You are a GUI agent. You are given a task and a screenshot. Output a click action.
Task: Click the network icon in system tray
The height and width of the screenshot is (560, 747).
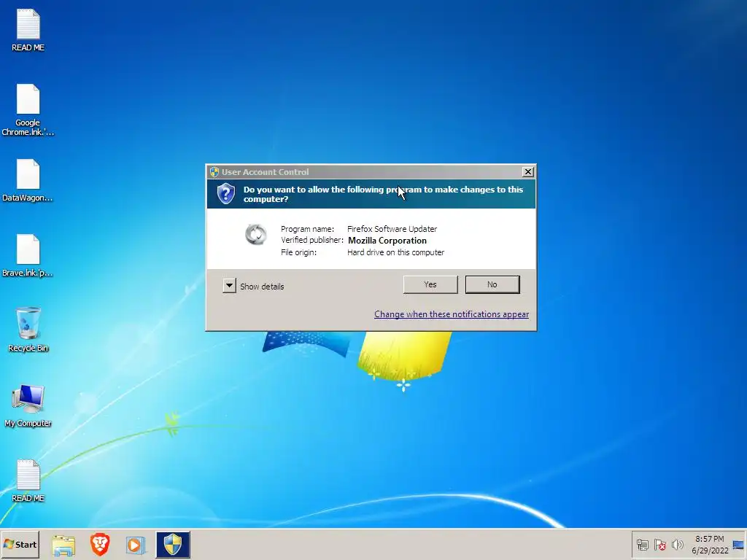pyautogui.click(x=643, y=545)
